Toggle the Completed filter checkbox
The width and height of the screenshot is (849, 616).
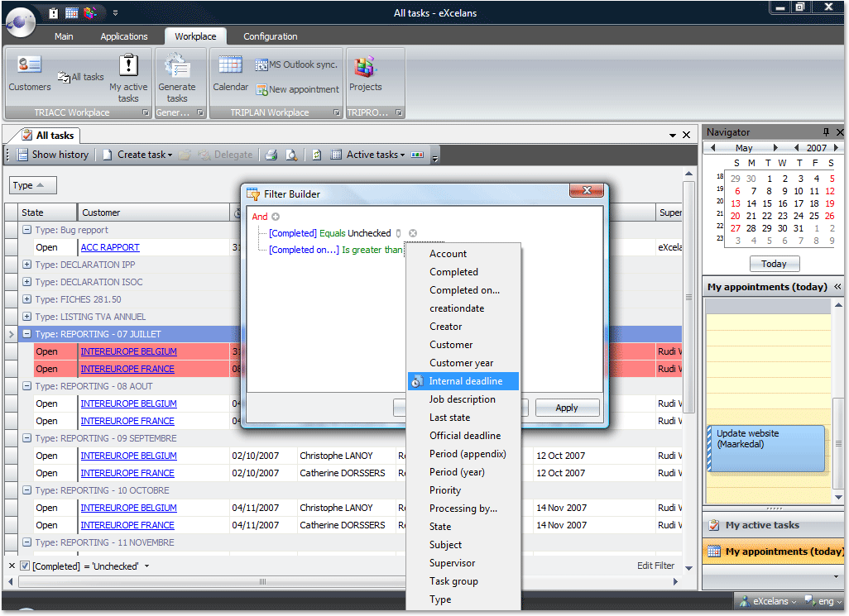(x=25, y=566)
